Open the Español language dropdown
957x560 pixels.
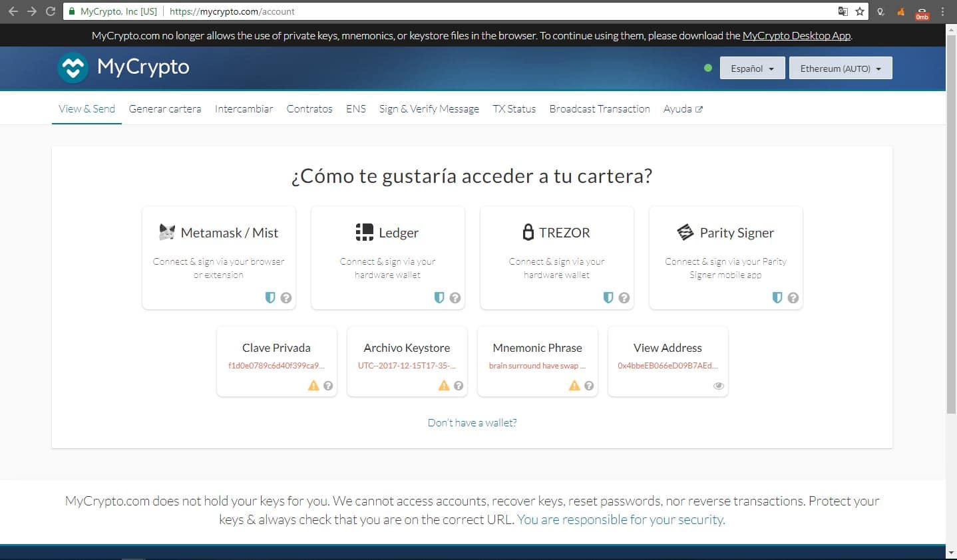(x=751, y=68)
